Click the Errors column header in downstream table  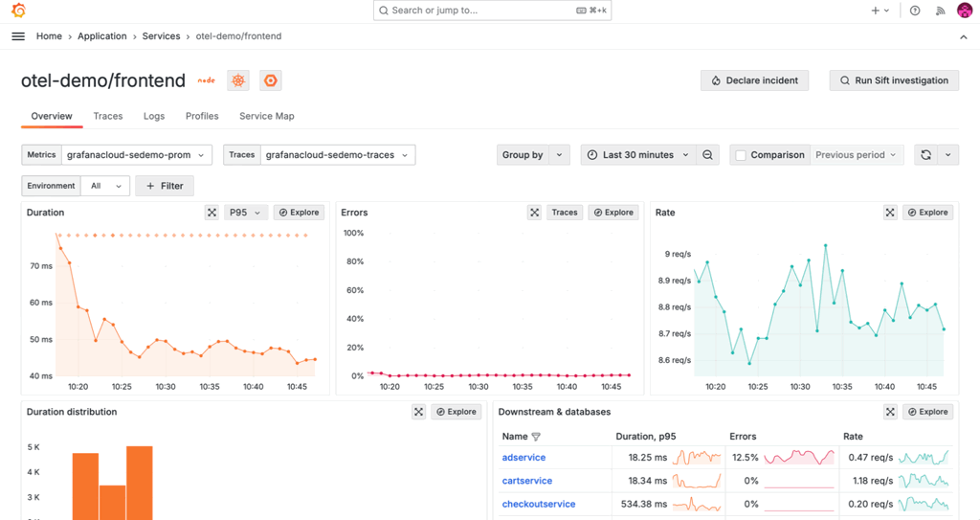[743, 437]
